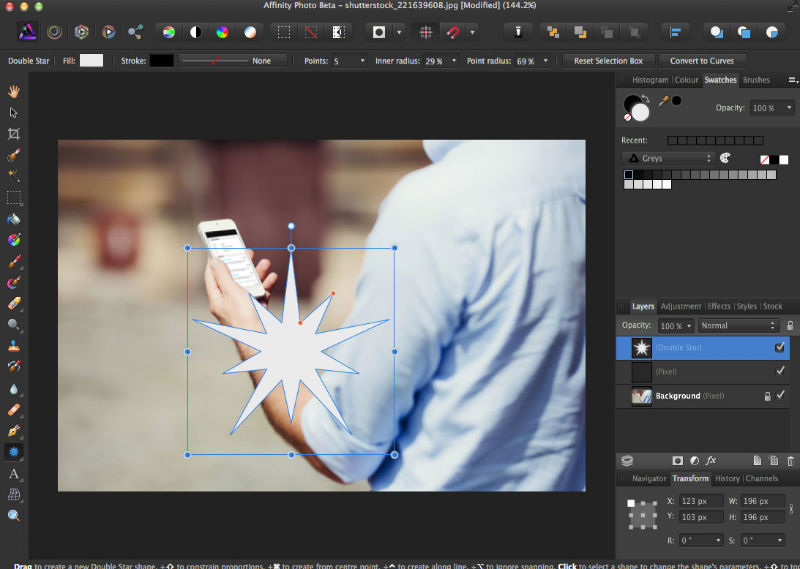800x569 pixels.
Task: Open the Normal blend mode dropdown
Action: pos(738,325)
